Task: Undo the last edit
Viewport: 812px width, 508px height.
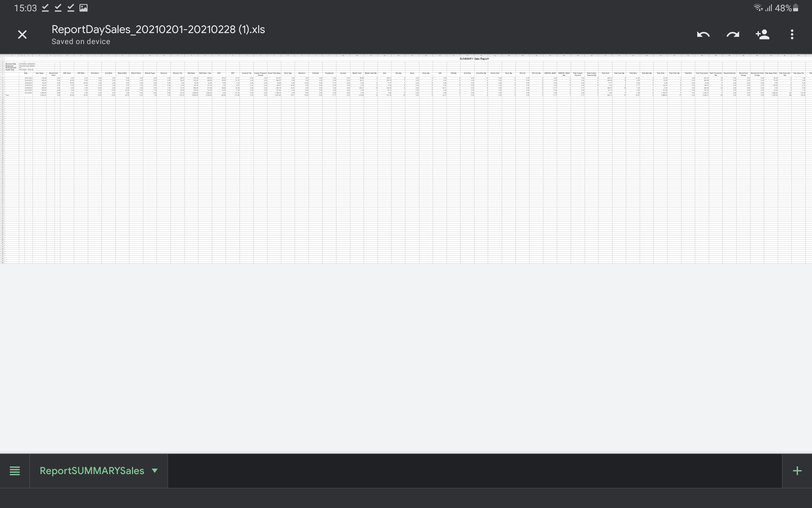Action: [703, 35]
